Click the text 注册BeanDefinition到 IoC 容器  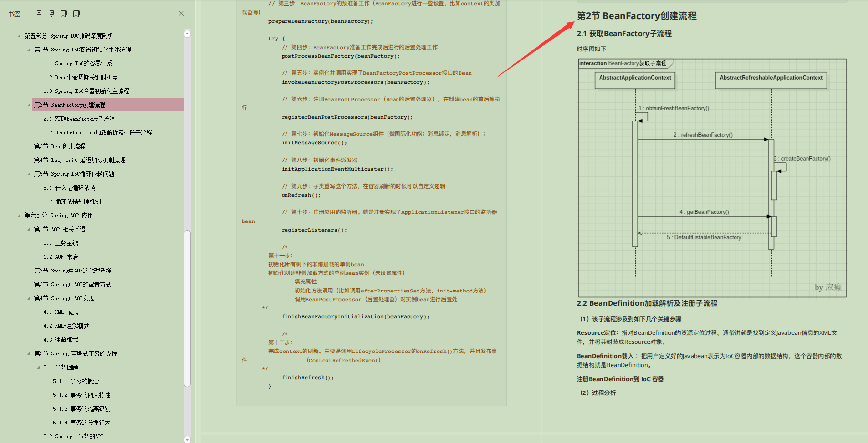[x=620, y=379]
